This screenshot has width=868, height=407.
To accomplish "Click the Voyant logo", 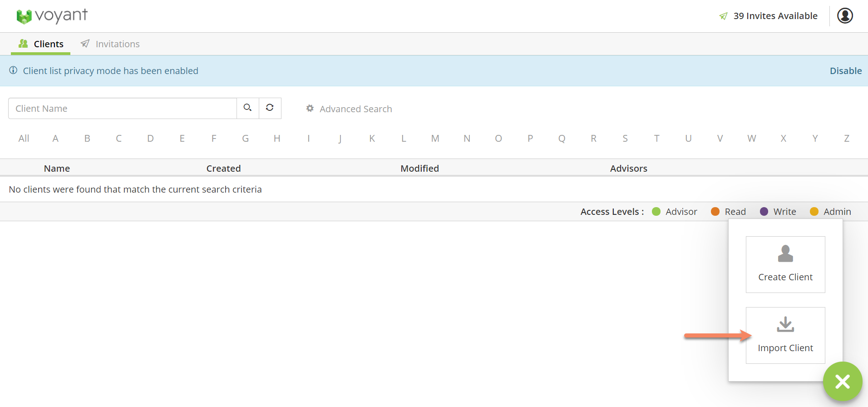I will click(52, 16).
